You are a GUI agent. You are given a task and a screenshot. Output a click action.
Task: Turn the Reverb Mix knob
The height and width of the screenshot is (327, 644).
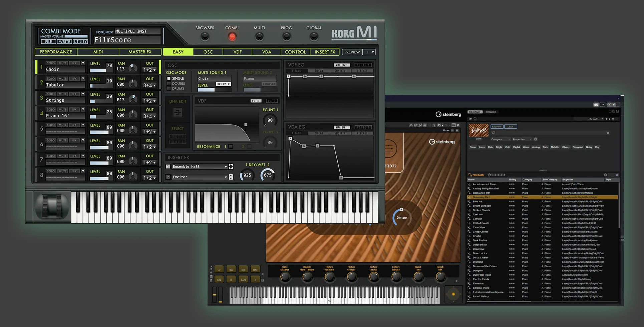tap(440, 276)
